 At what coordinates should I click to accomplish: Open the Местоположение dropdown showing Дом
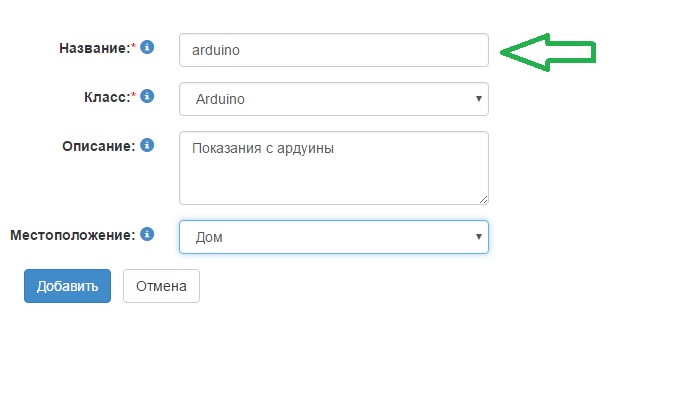click(334, 237)
